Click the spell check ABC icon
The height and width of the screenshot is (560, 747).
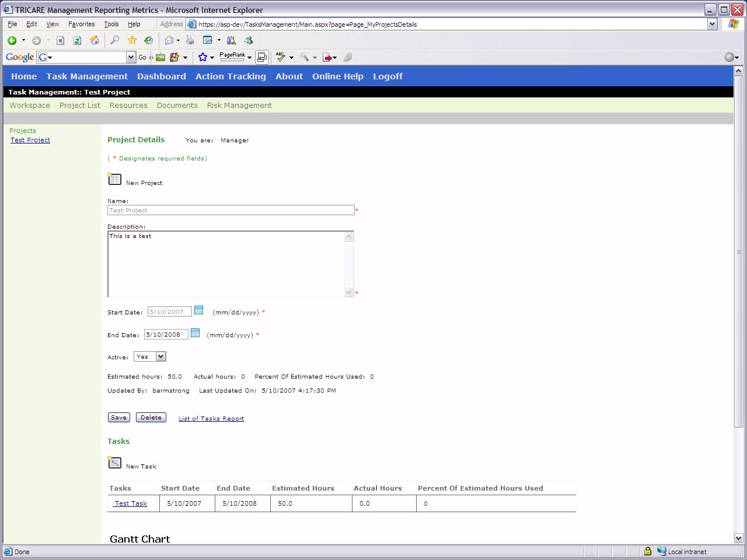coord(281,57)
